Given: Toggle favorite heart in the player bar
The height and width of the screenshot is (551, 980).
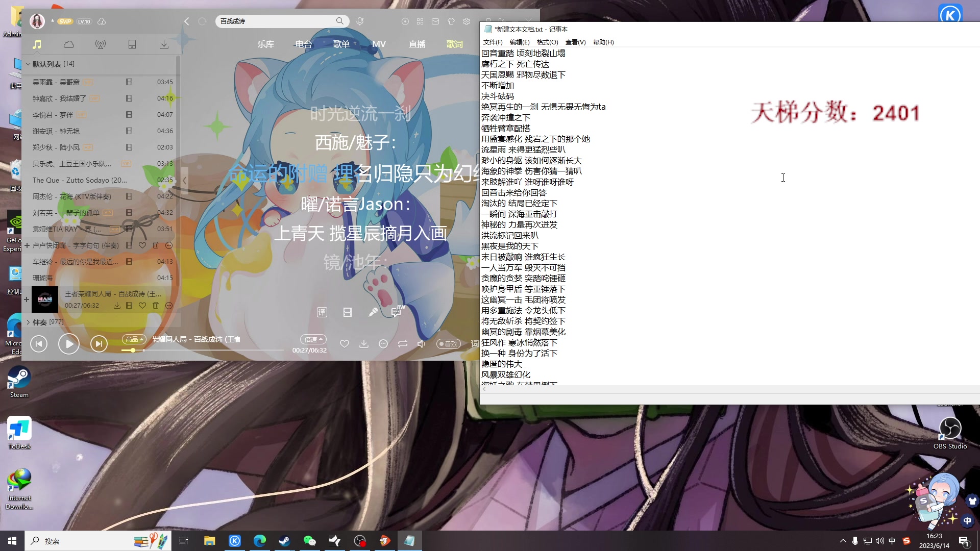Looking at the screenshot, I should 345,344.
